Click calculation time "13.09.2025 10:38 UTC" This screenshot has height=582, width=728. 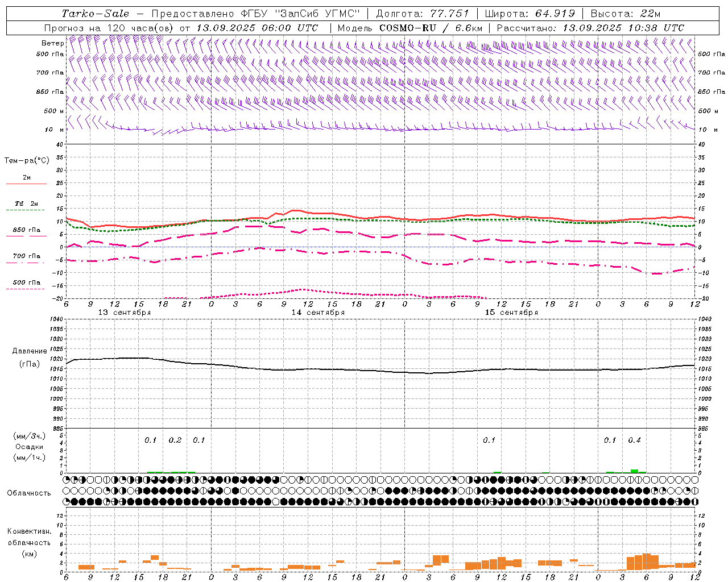(623, 28)
